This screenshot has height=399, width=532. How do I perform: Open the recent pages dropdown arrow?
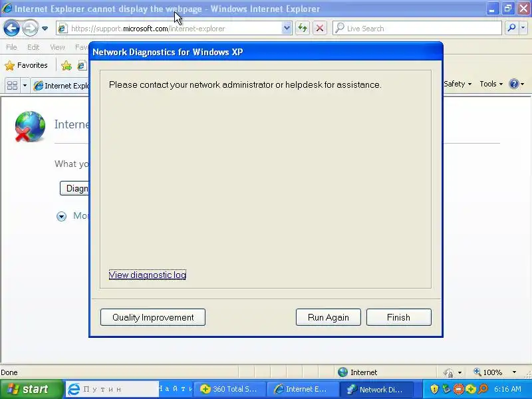click(x=45, y=29)
